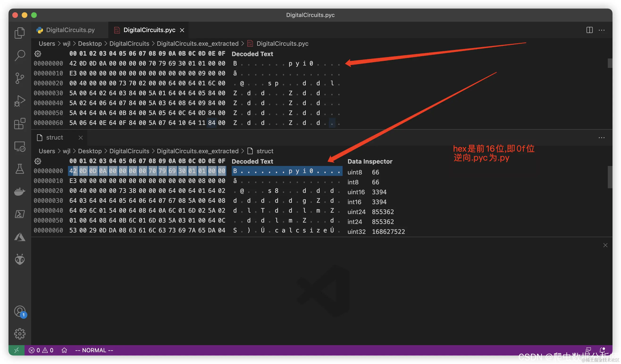The width and height of the screenshot is (621, 364).
Task: Open the Source Control view
Action: [20, 78]
